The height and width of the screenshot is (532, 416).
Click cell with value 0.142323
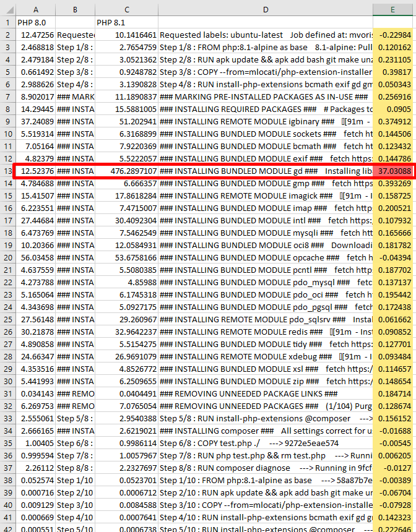393,517
